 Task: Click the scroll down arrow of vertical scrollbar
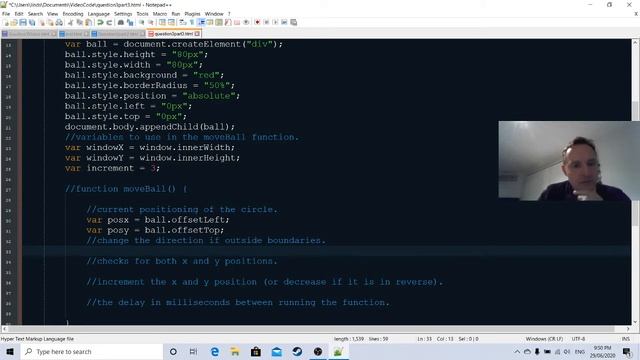point(635,322)
